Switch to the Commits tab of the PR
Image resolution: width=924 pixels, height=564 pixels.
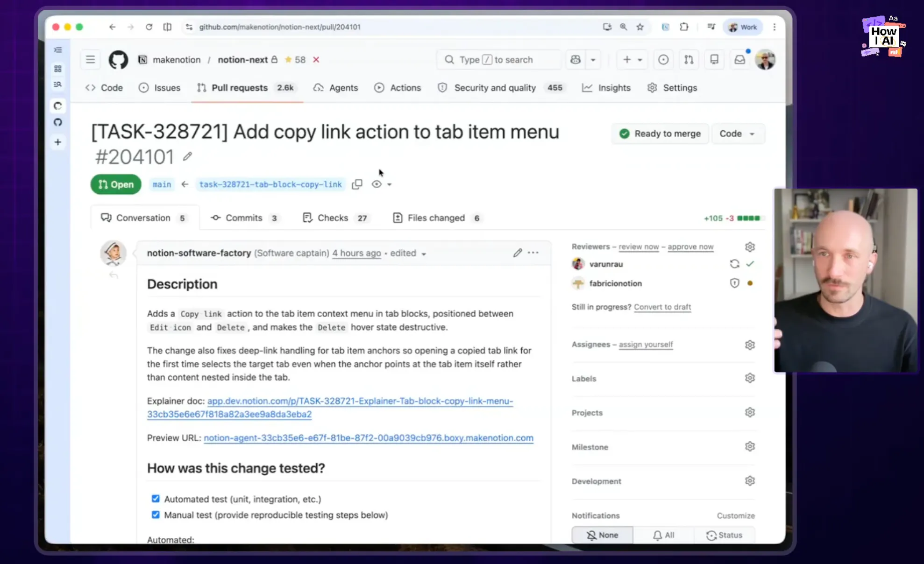(x=245, y=218)
